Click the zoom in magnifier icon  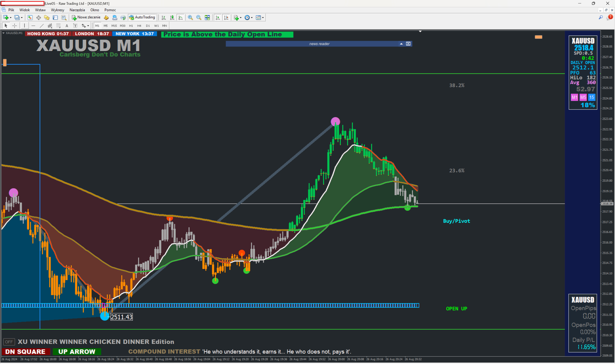click(190, 17)
